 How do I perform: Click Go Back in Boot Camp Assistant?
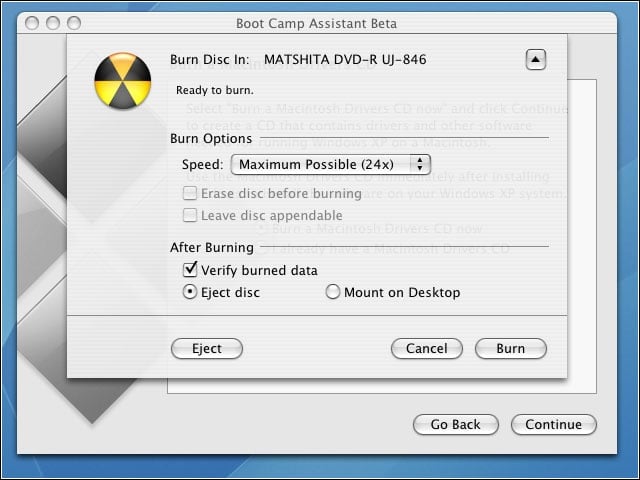[456, 424]
